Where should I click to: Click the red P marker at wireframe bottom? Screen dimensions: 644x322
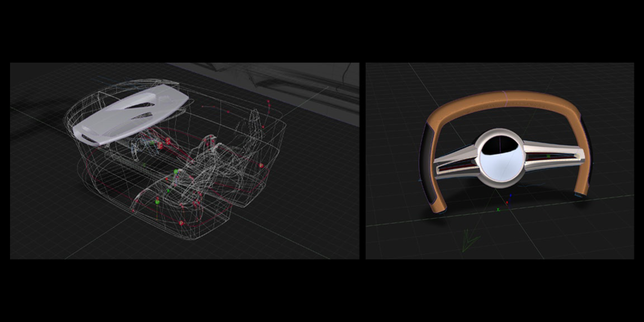(181, 223)
